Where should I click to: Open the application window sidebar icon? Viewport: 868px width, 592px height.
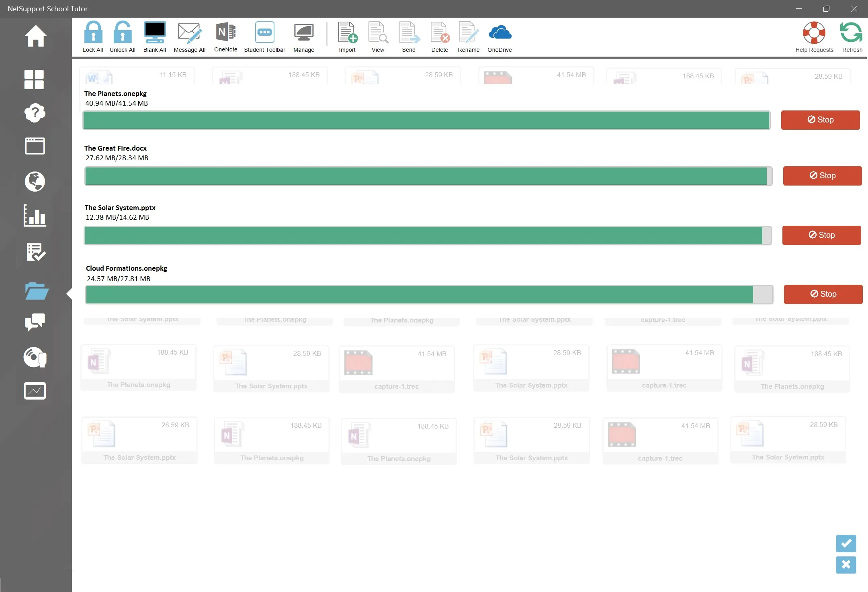coord(35,146)
